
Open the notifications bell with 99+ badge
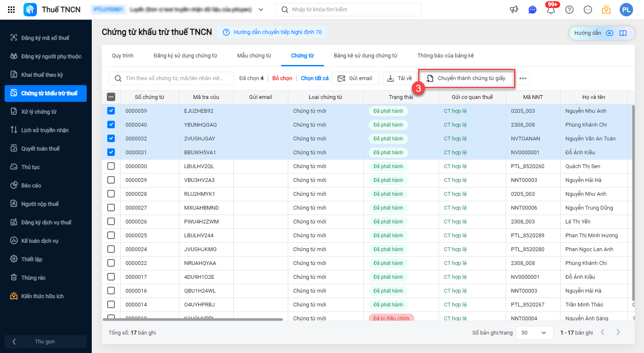tap(551, 9)
